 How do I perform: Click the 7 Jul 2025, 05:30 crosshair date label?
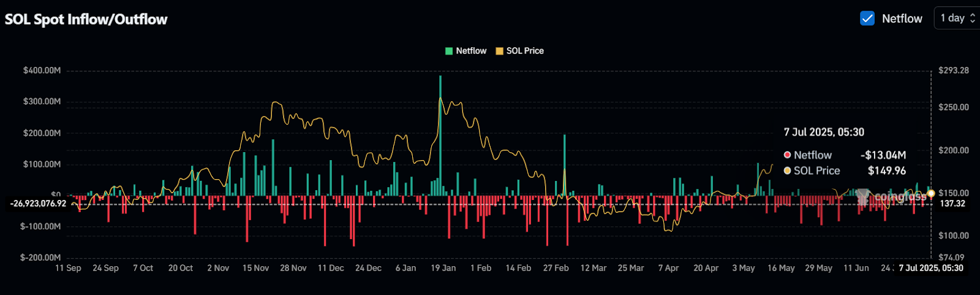(x=931, y=268)
